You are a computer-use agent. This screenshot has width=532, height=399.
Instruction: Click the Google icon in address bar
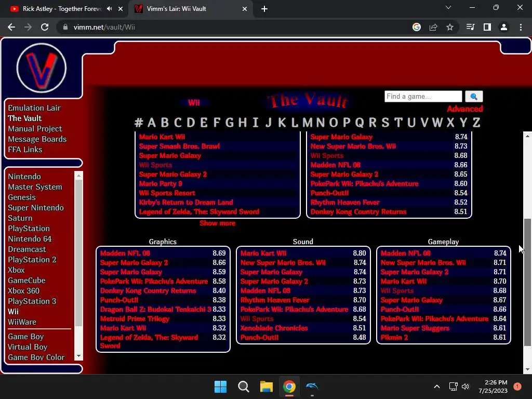[417, 27]
